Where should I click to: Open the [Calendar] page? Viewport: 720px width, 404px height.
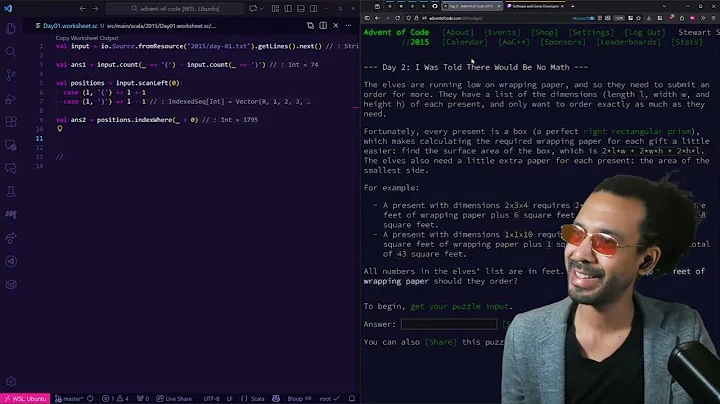(x=465, y=42)
